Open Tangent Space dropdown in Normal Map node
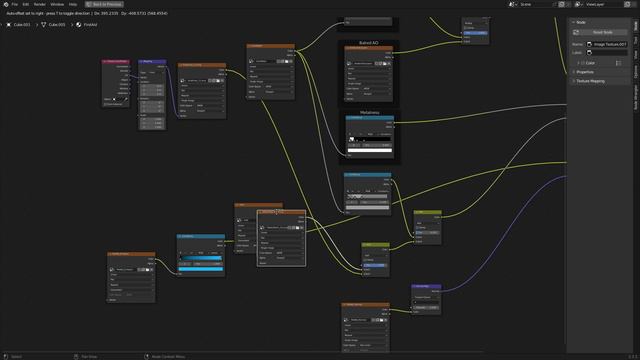Screen dimensions: 640x360 coord(426,297)
